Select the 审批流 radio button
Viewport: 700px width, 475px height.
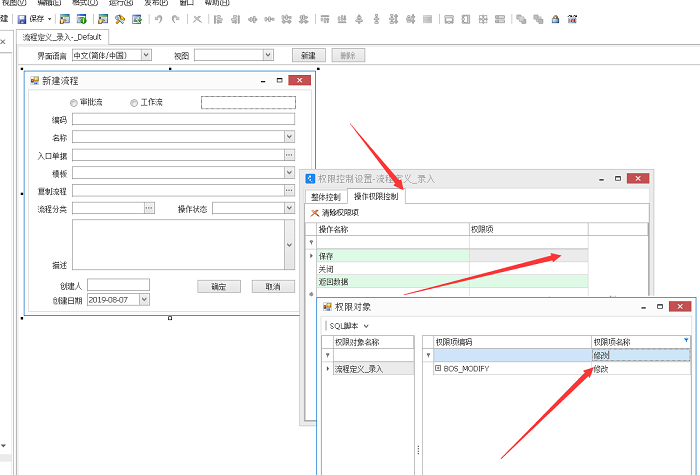click(73, 102)
